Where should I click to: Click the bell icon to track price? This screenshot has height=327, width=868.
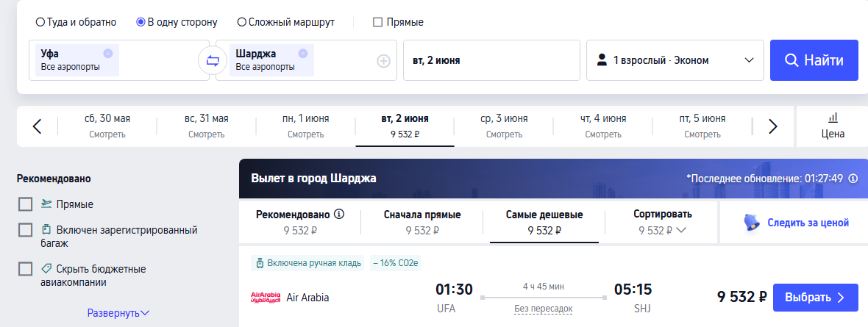(751, 222)
